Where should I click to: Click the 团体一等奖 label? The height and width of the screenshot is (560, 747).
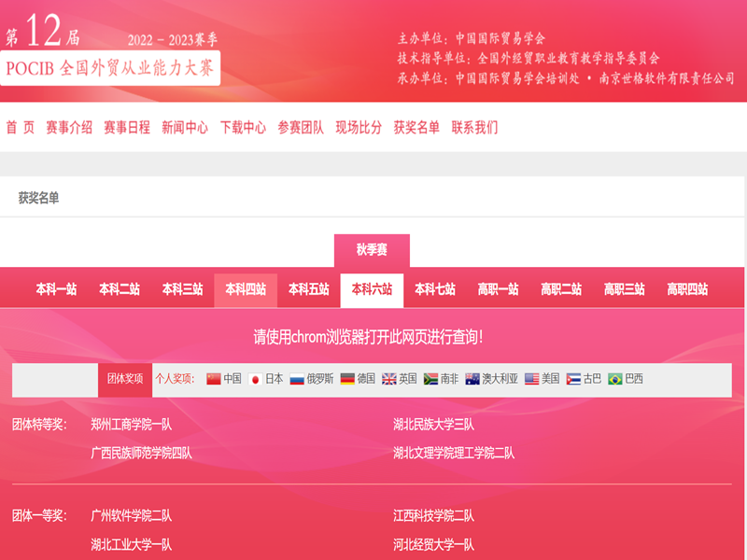pos(39,516)
